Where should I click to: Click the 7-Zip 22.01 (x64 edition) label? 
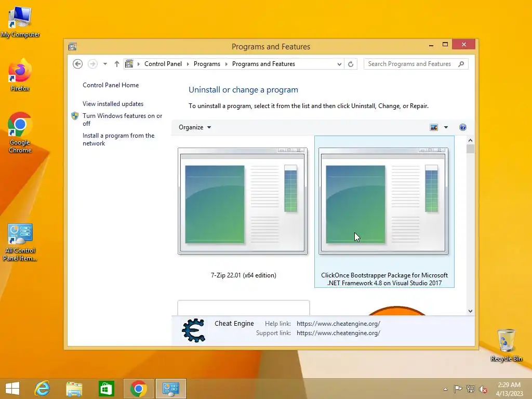click(244, 275)
